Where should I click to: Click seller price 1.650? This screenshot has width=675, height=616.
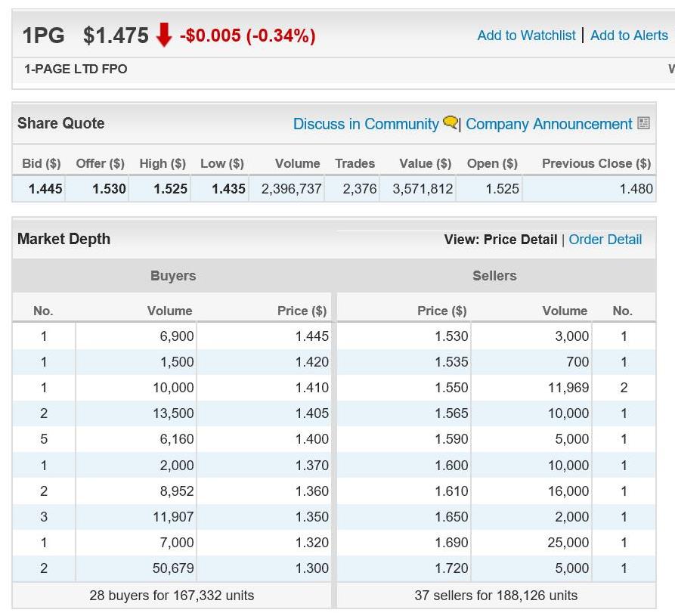(451, 516)
